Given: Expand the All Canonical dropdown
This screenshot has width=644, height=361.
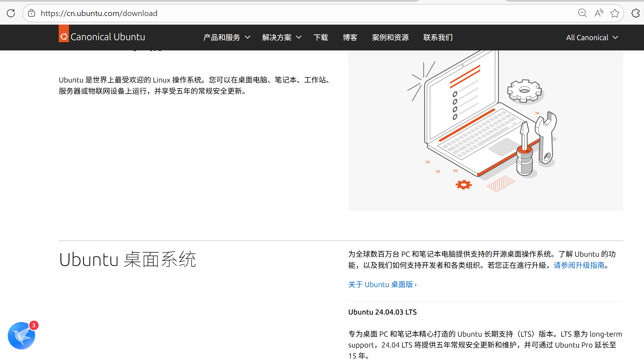Looking at the screenshot, I should 591,37.
